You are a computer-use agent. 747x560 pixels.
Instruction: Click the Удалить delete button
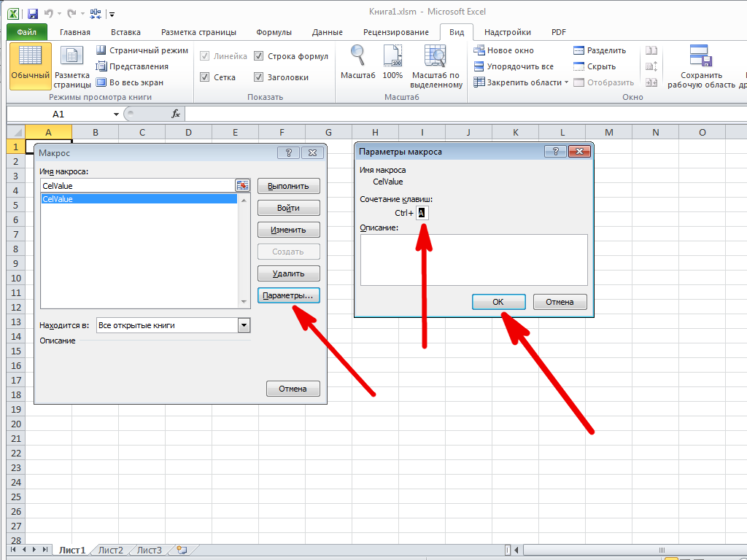(x=288, y=273)
